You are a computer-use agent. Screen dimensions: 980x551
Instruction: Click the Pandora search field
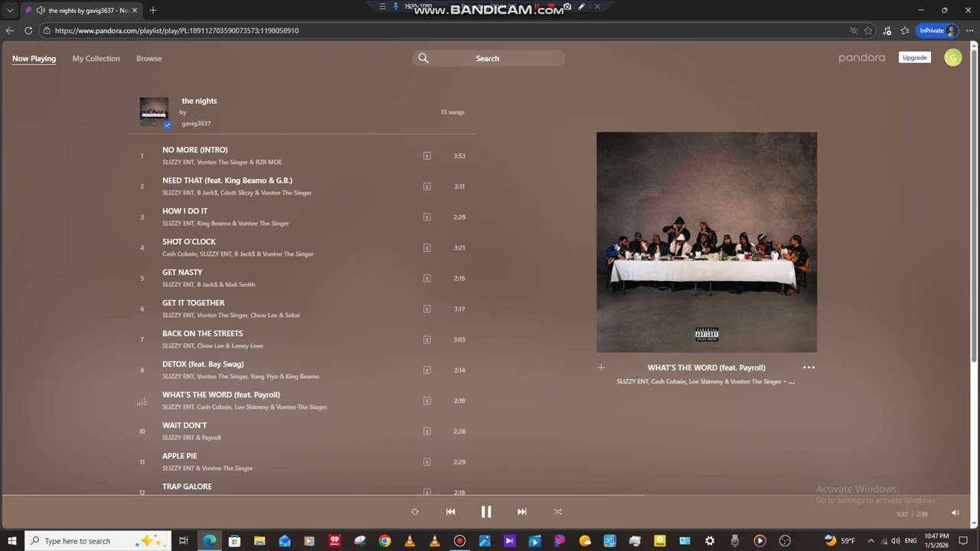pyautogui.click(x=488, y=58)
